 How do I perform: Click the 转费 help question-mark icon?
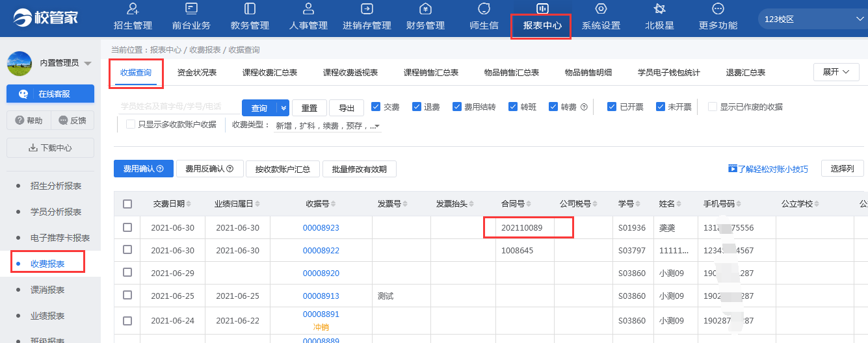click(x=584, y=107)
